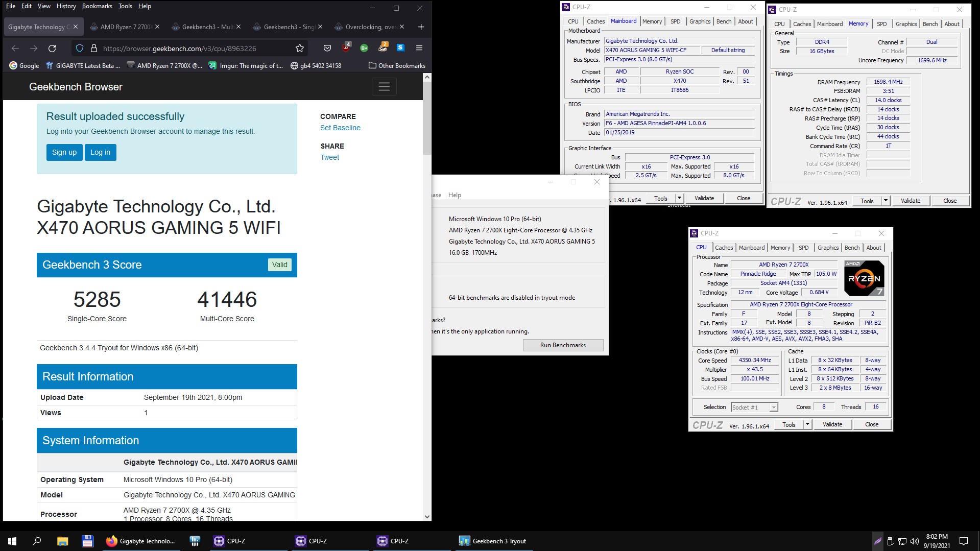
Task: Select SPD tab in Mainboard CPU-Z window
Action: tap(675, 21)
